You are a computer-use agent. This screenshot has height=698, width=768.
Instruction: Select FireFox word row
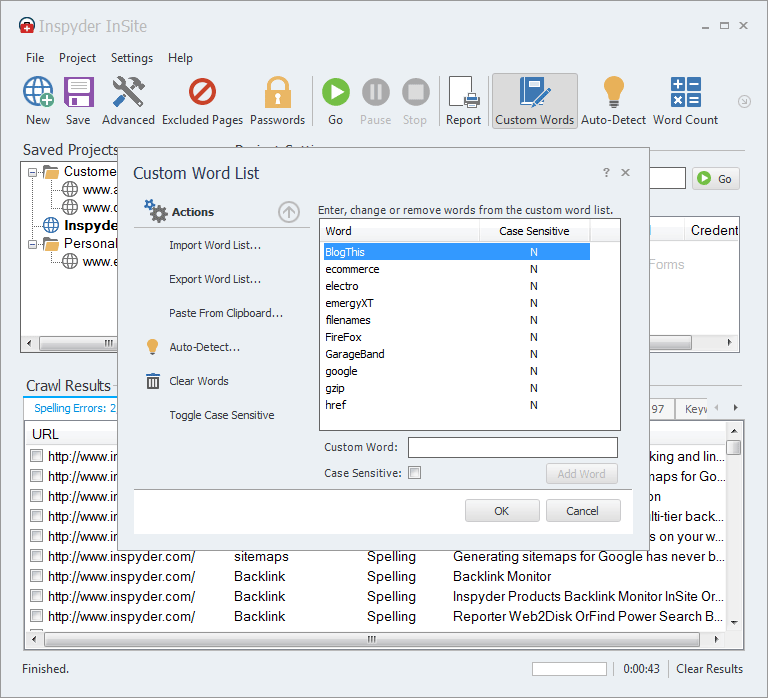coord(456,337)
